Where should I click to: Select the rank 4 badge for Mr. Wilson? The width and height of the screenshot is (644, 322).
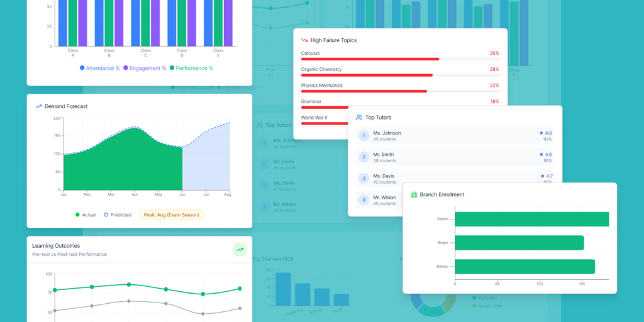point(364,201)
